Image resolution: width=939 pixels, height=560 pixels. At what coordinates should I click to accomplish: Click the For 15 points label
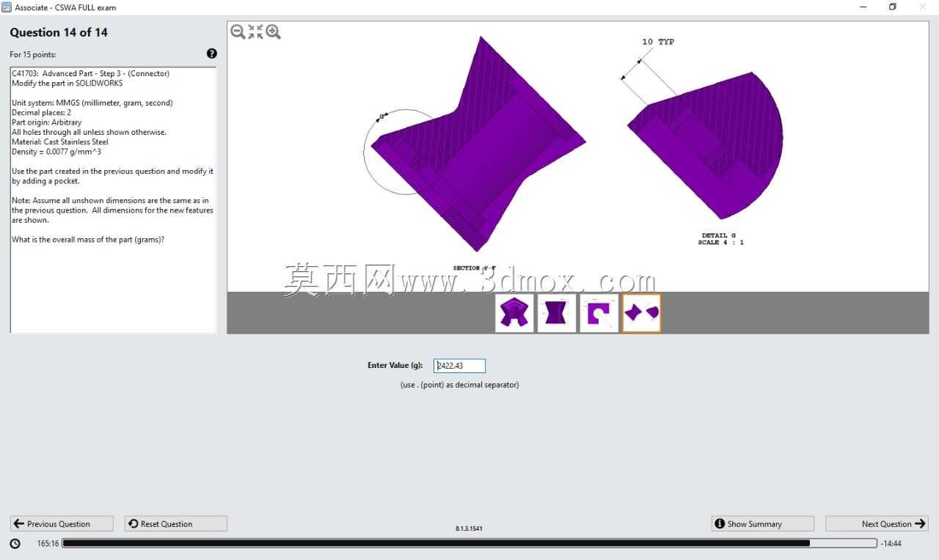tap(33, 54)
